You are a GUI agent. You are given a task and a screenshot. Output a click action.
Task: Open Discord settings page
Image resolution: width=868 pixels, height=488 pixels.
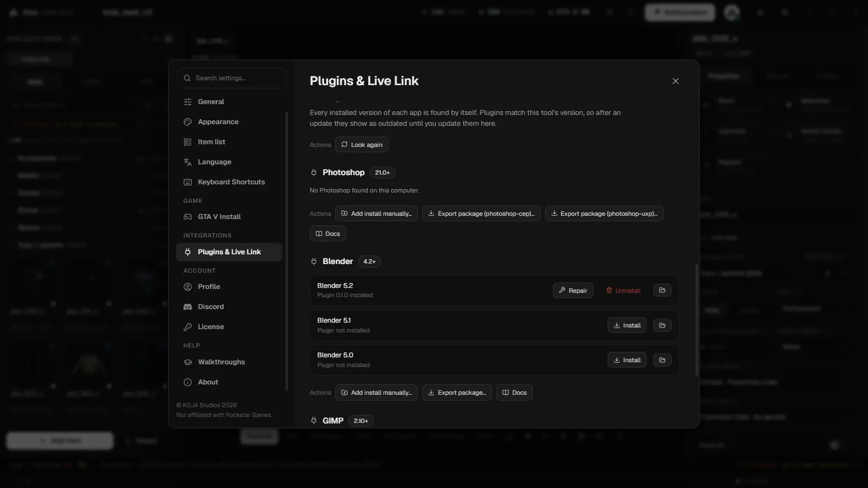coord(229,307)
